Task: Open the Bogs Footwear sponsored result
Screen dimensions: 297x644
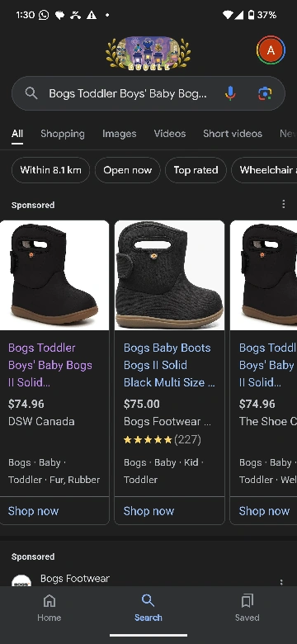Action: click(x=75, y=578)
